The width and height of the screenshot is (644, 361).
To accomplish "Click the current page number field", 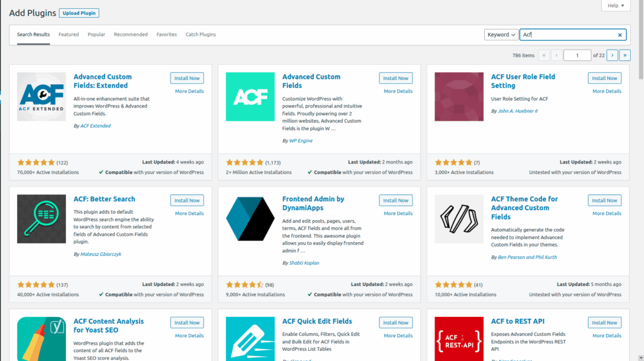I will coord(577,55).
